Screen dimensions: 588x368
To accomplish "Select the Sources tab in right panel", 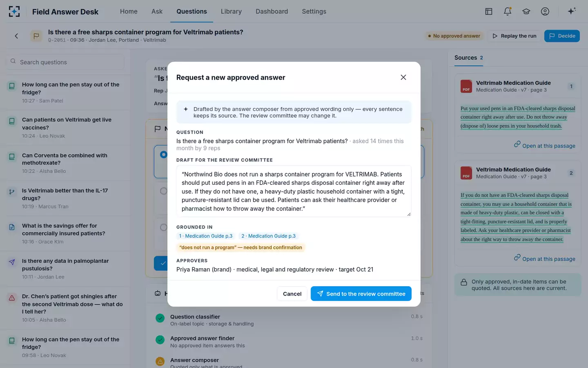I will tap(469, 58).
